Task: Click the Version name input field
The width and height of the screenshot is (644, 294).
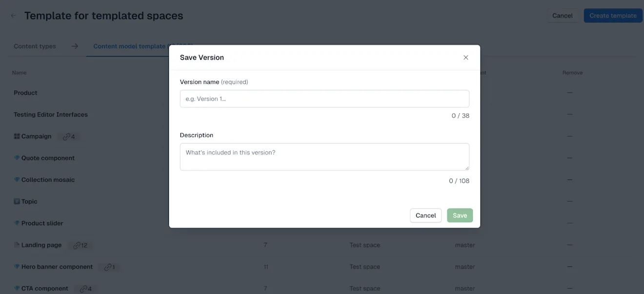Action: coord(324,98)
